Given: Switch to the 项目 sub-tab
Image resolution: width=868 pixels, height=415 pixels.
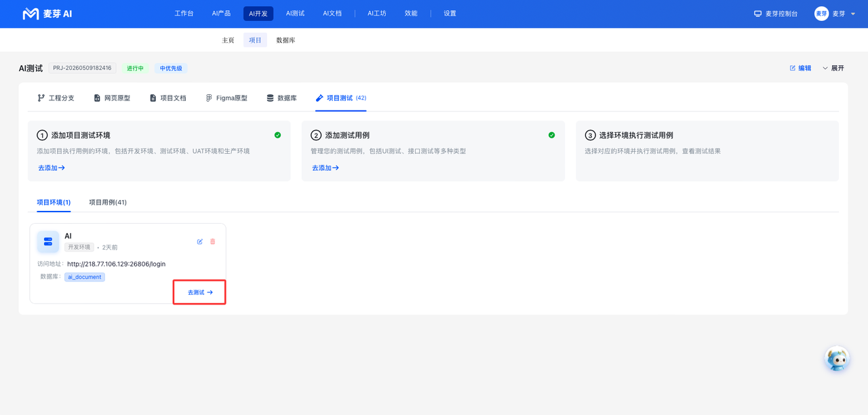Looking at the screenshot, I should coord(255,40).
